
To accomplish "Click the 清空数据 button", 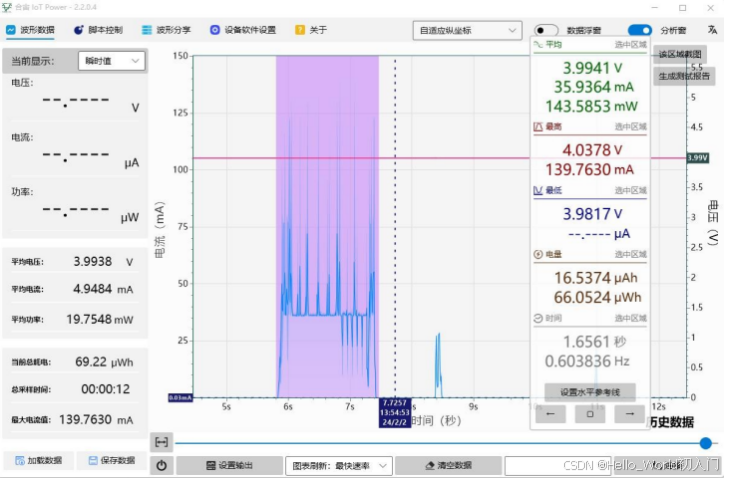I will pos(448,465).
